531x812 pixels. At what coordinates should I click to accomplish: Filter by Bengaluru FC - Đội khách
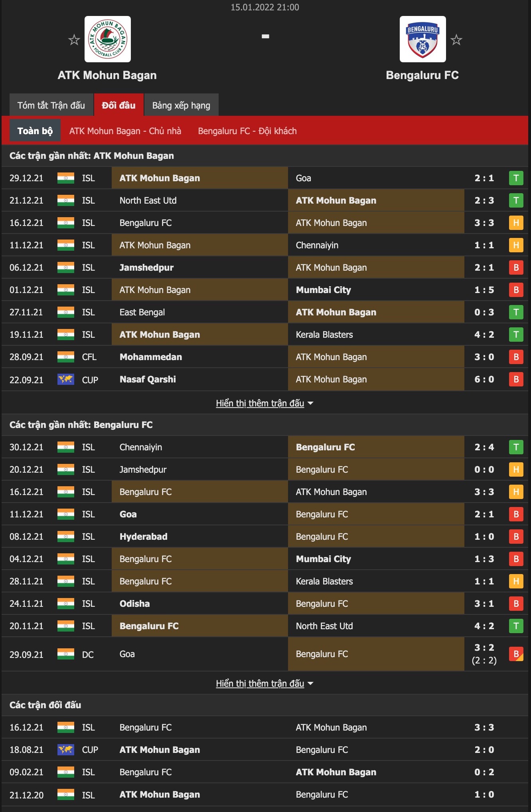click(247, 131)
